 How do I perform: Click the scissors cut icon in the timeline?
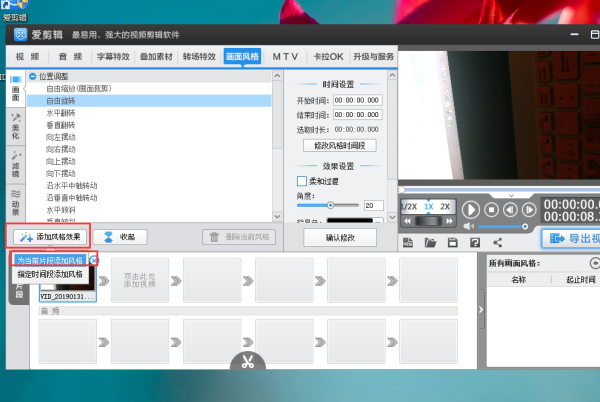tap(248, 361)
